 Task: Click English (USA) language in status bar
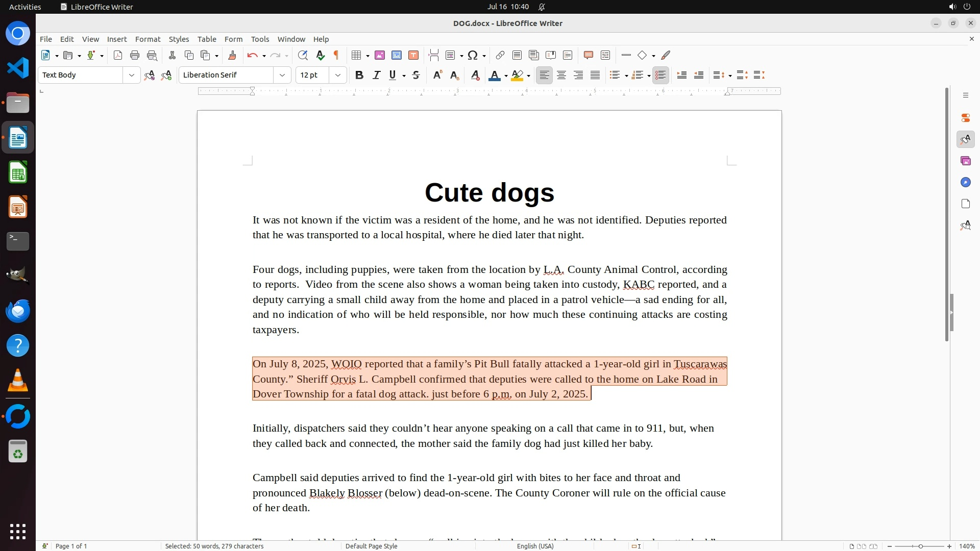pos(535,546)
